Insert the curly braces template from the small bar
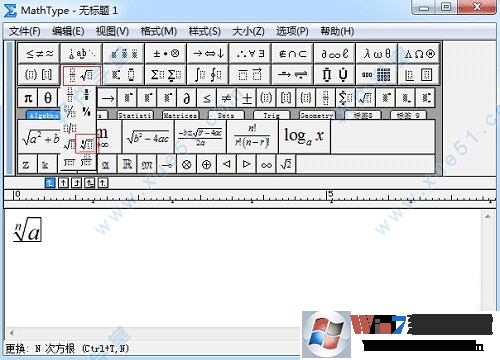The image size is (500, 360). tap(306, 98)
